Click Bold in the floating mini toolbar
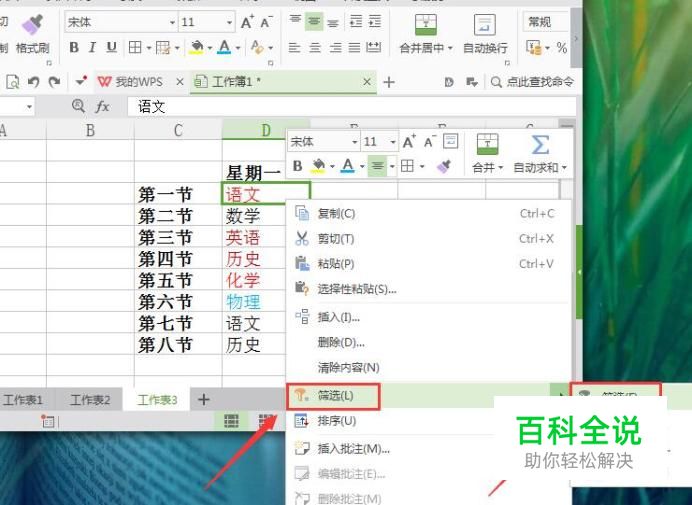This screenshot has height=505, width=692. (297, 166)
